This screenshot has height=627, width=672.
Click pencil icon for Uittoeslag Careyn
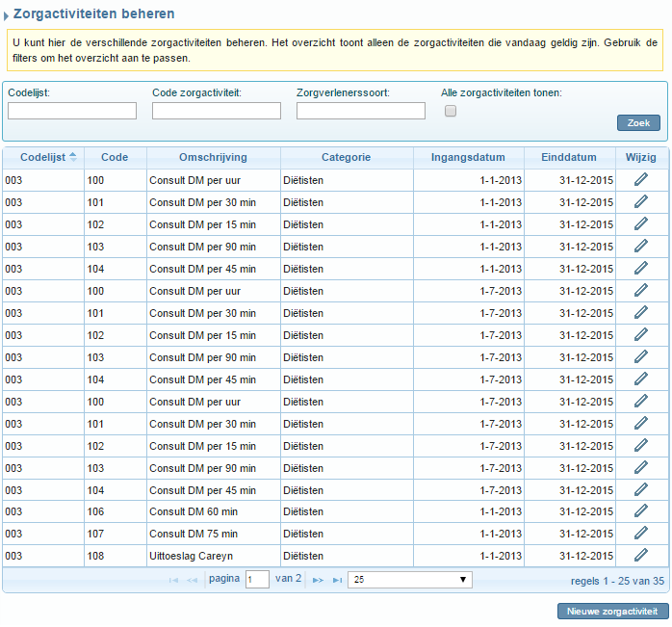click(641, 556)
